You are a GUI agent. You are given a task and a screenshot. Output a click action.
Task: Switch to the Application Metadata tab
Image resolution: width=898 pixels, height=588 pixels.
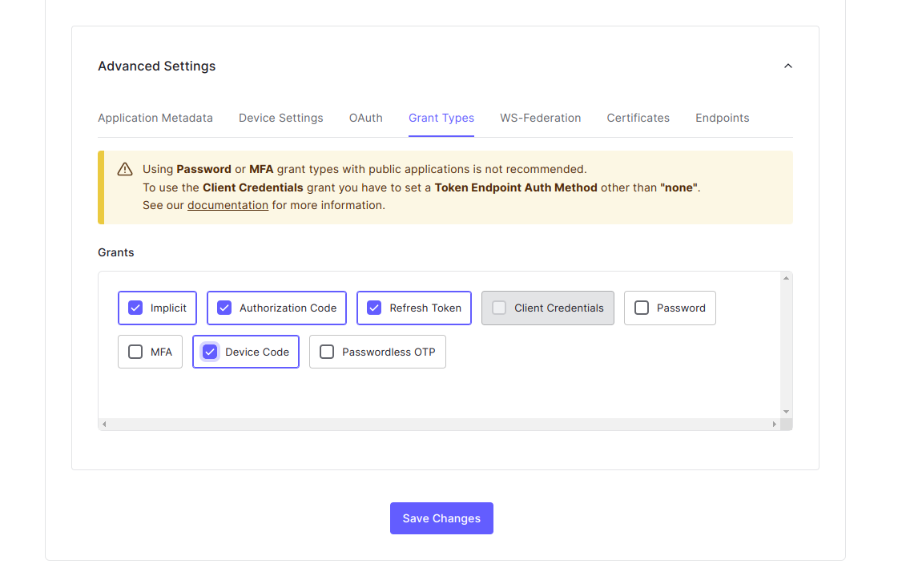point(155,118)
